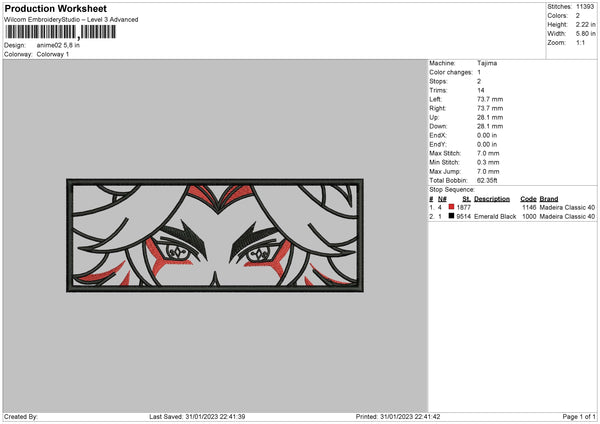Click the Page 1 of 1 indicator
600x424 pixels.
[x=579, y=417]
